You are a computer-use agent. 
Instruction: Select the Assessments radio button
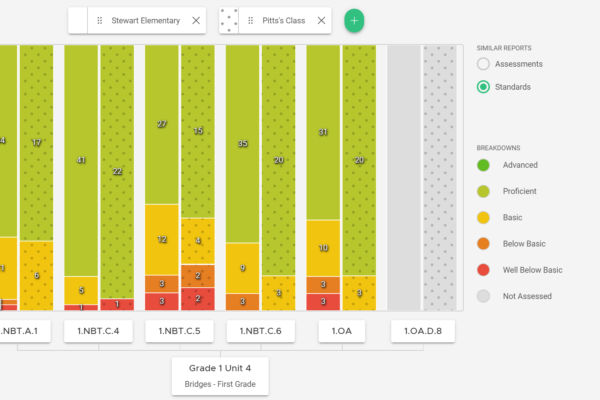pyautogui.click(x=483, y=64)
